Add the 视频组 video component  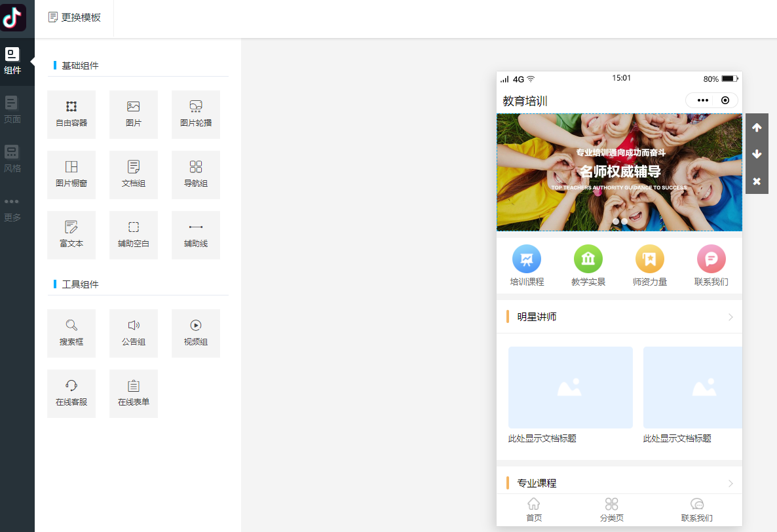(196, 333)
